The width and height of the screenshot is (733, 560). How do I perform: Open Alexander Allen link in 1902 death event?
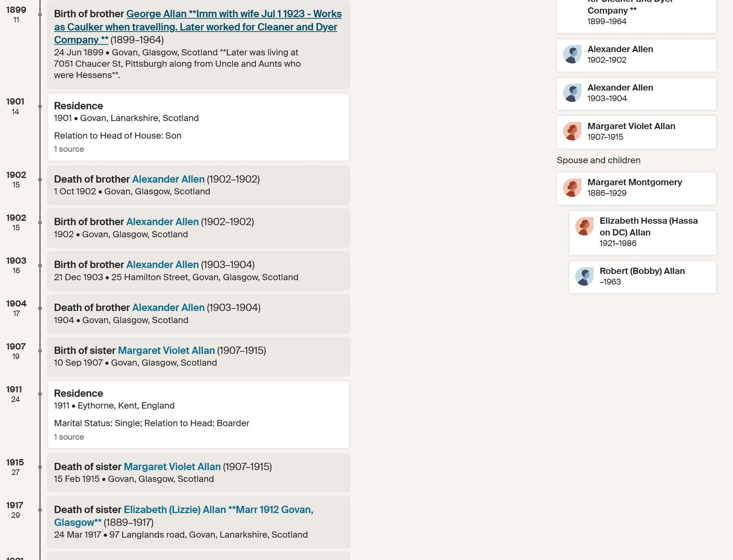tap(168, 179)
